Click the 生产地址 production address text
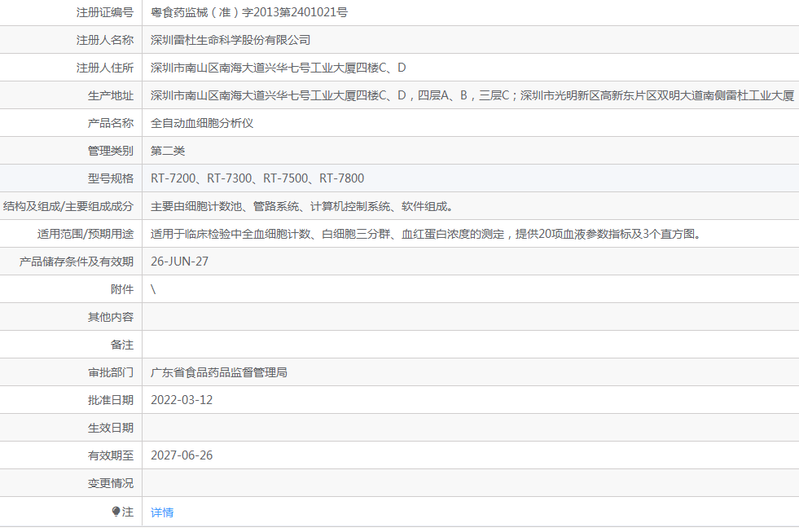Image resolution: width=799 pixels, height=532 pixels. [x=472, y=95]
